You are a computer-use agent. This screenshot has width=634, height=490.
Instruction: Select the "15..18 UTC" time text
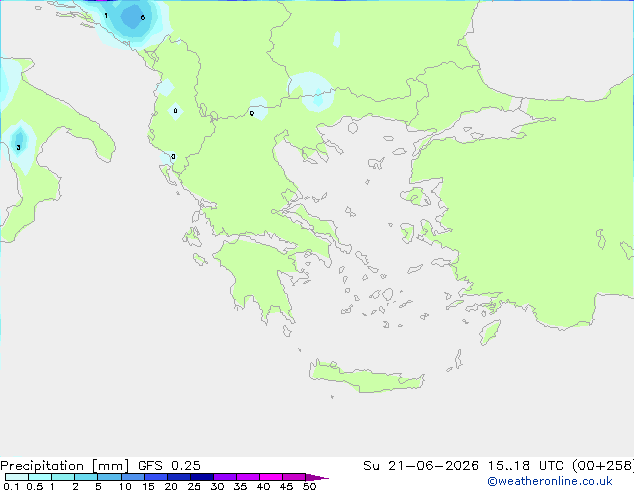click(525, 466)
